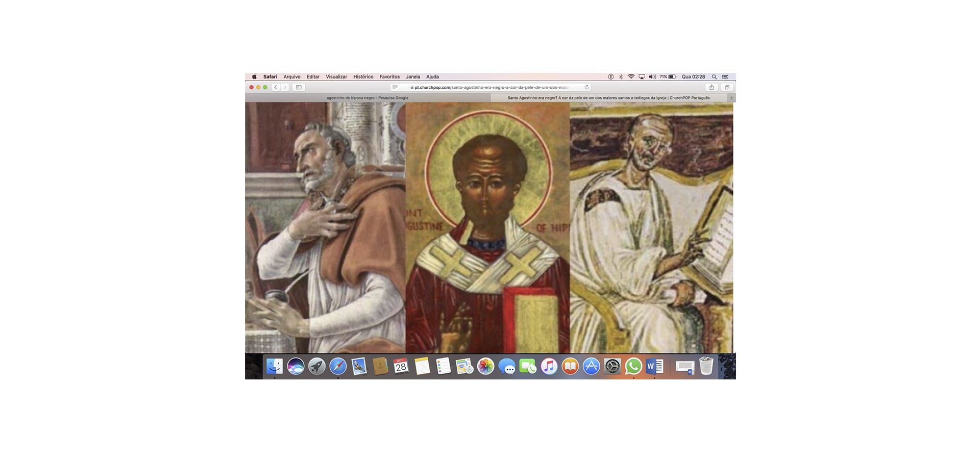This screenshot has height=459, width=980.
Task: Reload the churchpop page
Action: point(586,87)
